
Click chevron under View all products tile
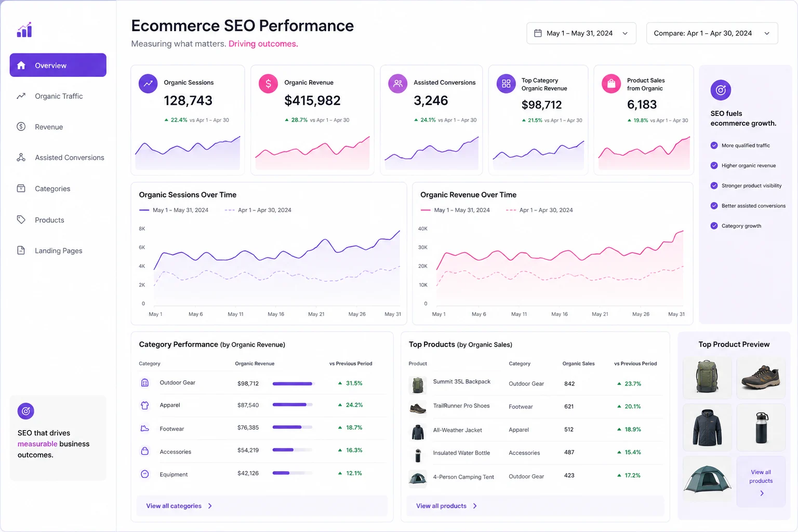762,494
